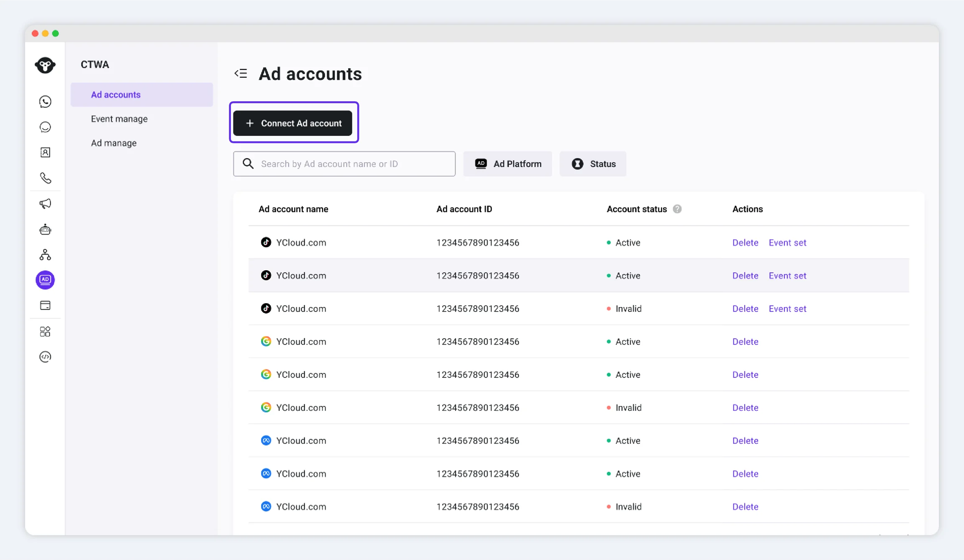Select the purple AD icon in sidebar
The height and width of the screenshot is (560, 964).
(x=45, y=280)
